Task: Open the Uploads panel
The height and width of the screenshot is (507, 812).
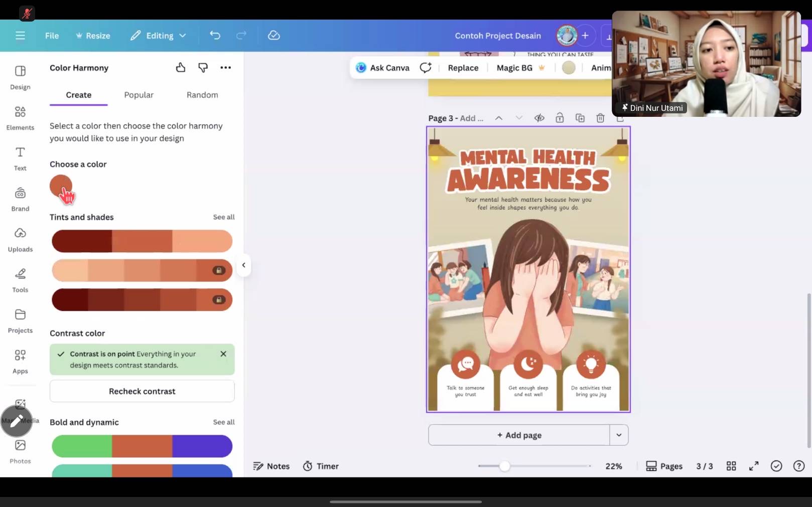Action: pos(20,239)
